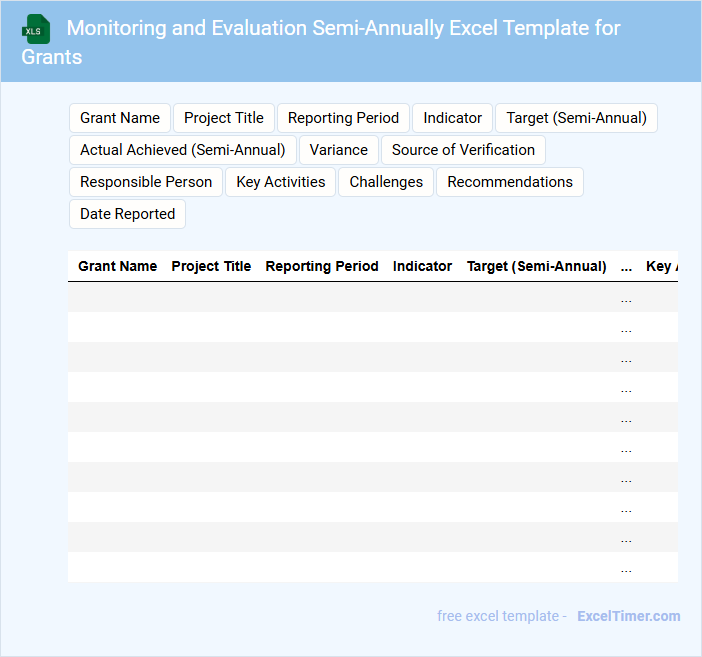
Task: Open the ExcelTimer.com link
Action: tap(628, 616)
